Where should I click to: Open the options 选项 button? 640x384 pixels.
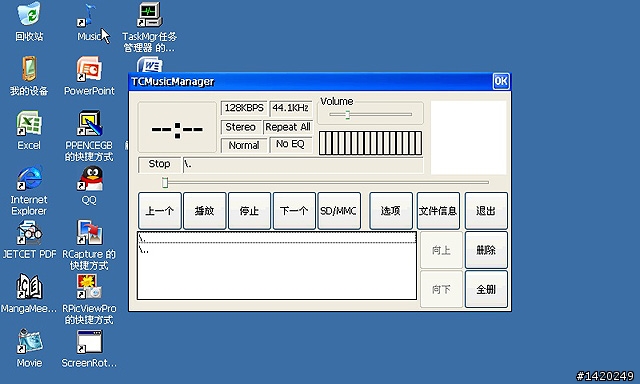[391, 211]
